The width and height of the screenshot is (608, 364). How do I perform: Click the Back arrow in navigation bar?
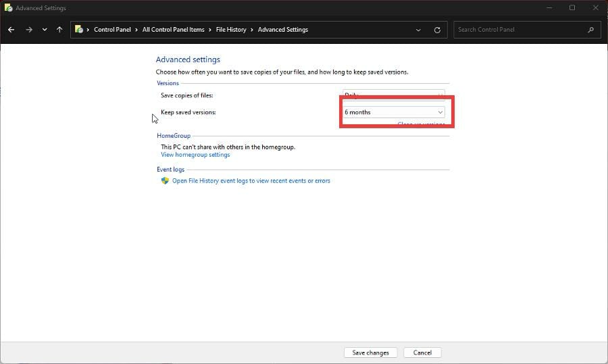pyautogui.click(x=11, y=30)
